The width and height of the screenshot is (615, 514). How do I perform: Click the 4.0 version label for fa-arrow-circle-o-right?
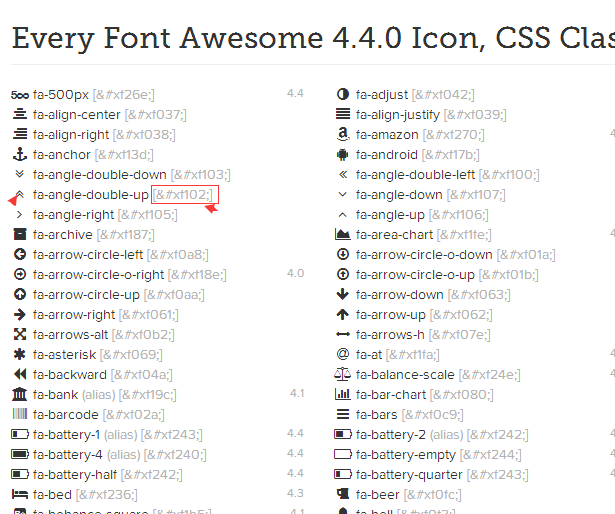[295, 273]
